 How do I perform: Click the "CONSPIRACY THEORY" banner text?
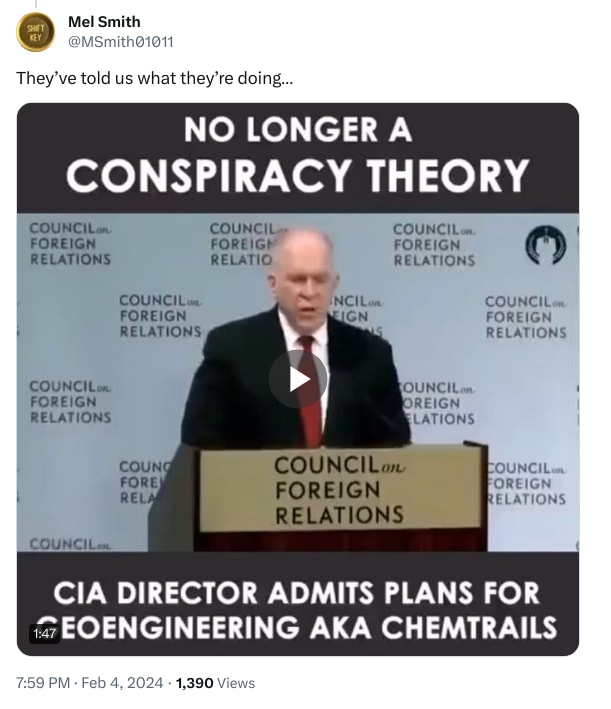pyautogui.click(x=298, y=175)
